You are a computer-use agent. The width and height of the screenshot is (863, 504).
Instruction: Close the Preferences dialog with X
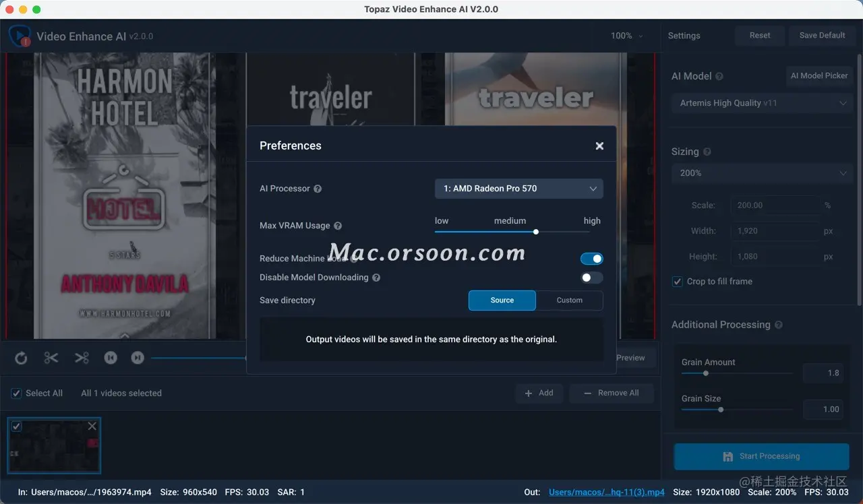point(599,146)
